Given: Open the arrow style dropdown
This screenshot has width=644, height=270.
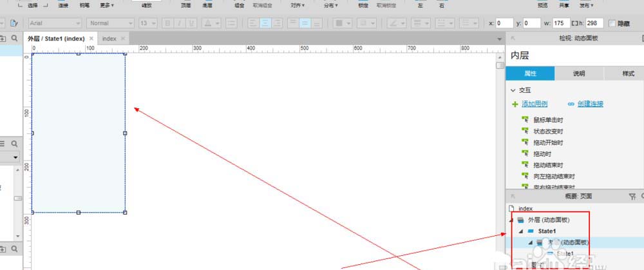Looking at the screenshot, I should 469,23.
